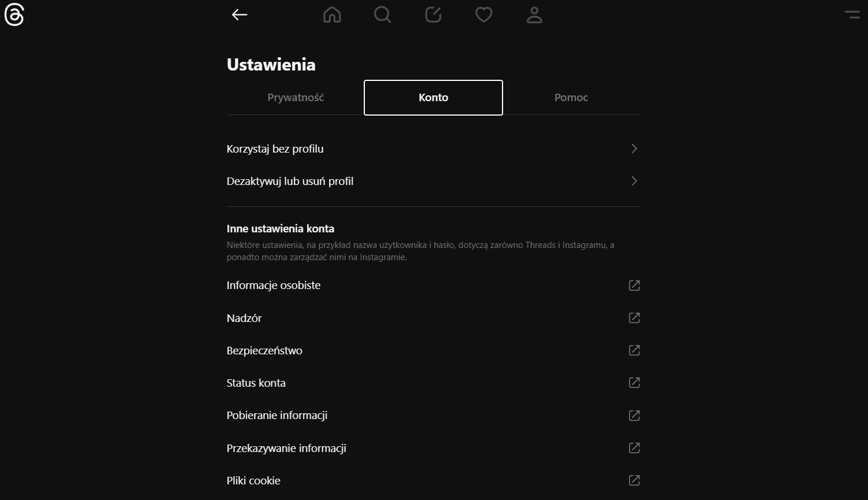Select the Konto tab
The height and width of the screenshot is (500, 868).
pyautogui.click(x=433, y=98)
